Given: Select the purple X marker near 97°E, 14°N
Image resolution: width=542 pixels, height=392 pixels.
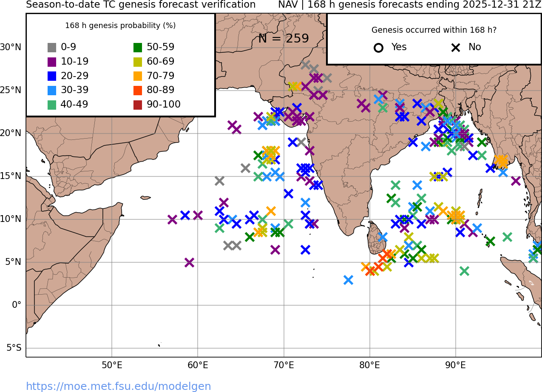Looking at the screenshot, I should tap(516, 181).
